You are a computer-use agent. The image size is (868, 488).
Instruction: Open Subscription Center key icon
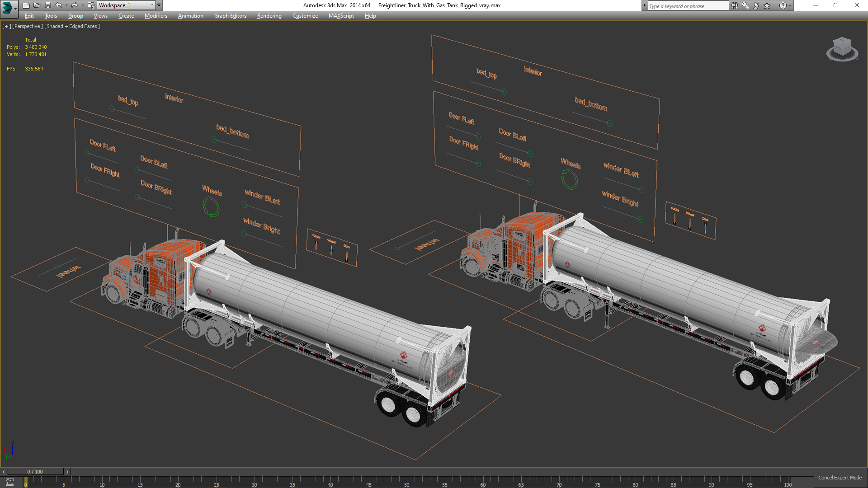click(745, 5)
